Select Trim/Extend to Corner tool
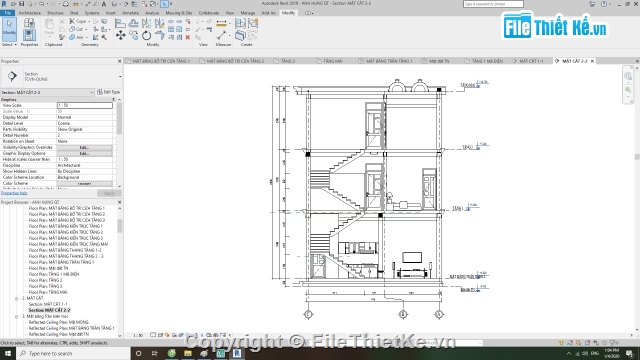This screenshot has width=640, height=360. click(x=159, y=36)
